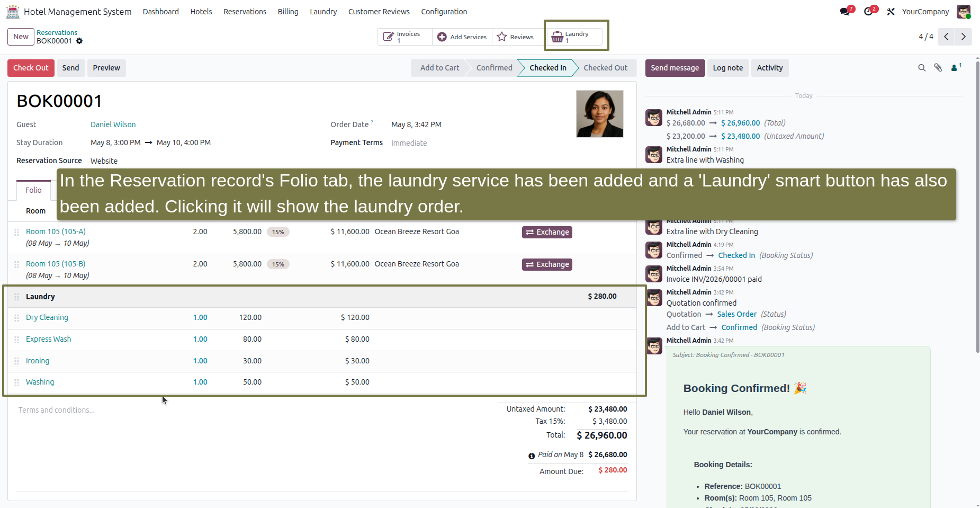Open the Dry Cleaning service link
The width and height of the screenshot is (980, 508).
pos(47,317)
